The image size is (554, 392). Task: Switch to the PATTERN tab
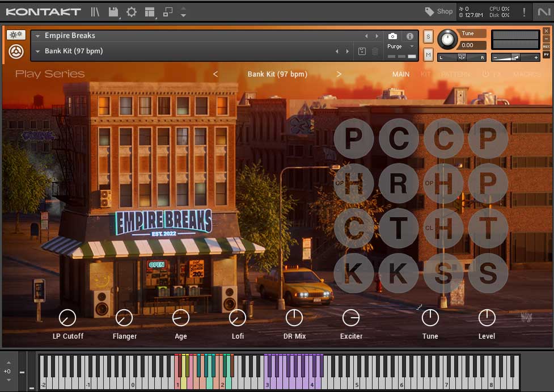point(456,74)
